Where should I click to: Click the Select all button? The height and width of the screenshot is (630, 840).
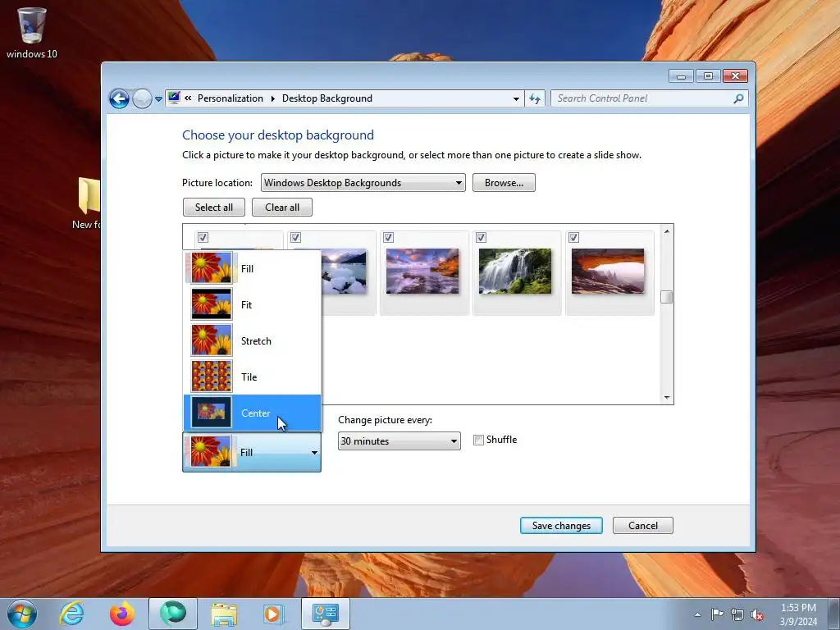tap(214, 208)
